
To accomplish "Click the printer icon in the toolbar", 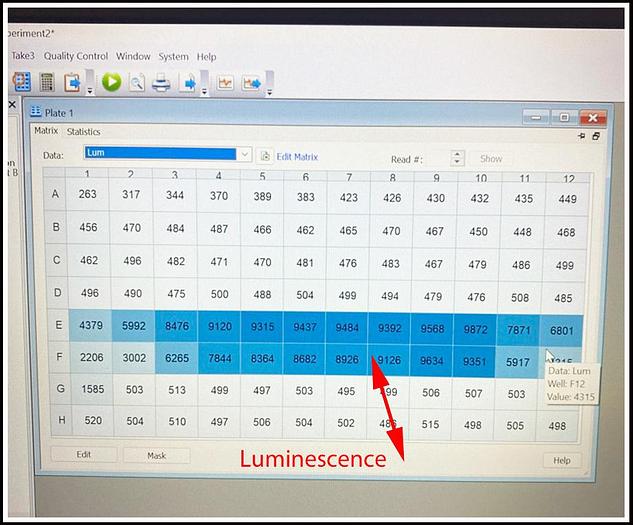I will [x=161, y=83].
